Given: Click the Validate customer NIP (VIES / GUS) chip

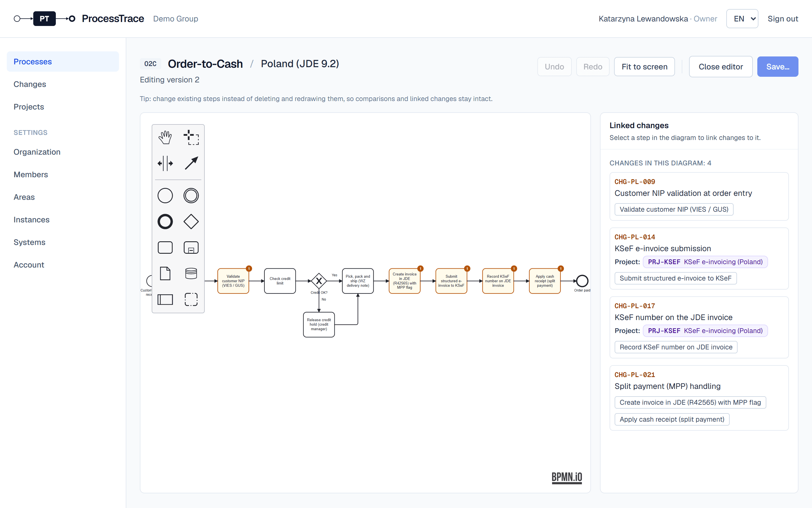Looking at the screenshot, I should [x=674, y=209].
